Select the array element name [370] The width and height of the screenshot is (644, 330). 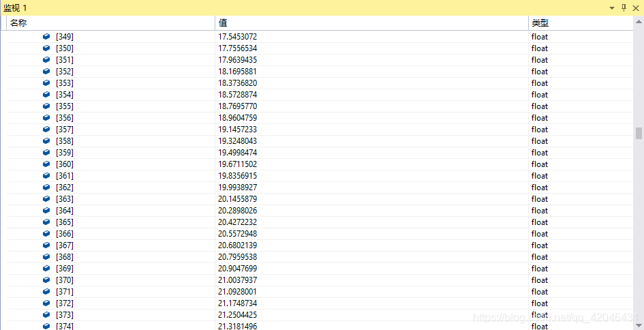pos(65,280)
